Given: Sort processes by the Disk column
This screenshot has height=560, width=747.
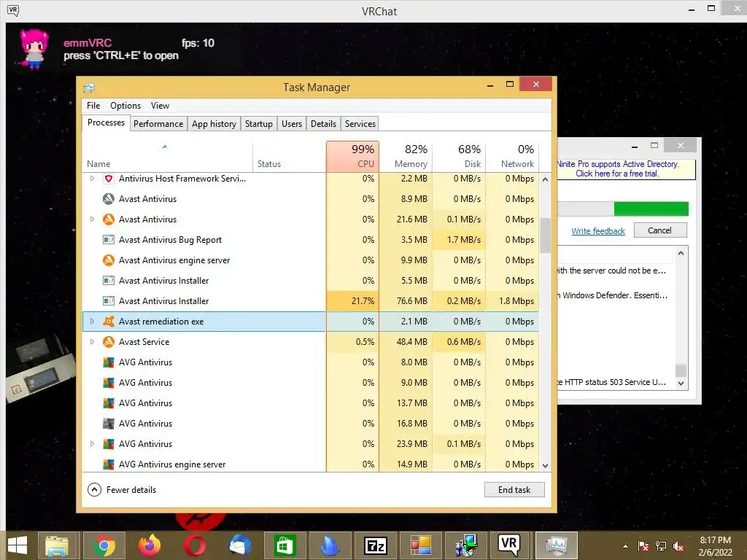Looking at the screenshot, I should pos(460,156).
